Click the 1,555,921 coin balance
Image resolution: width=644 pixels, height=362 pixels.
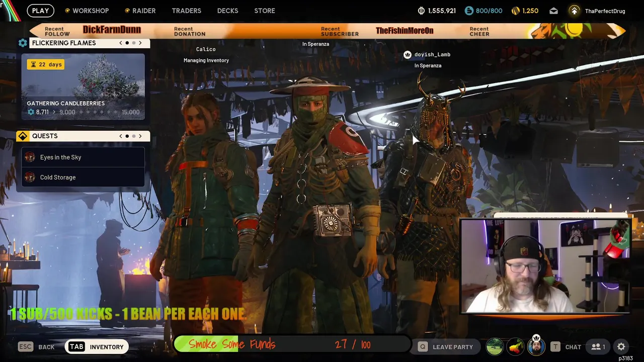click(442, 11)
